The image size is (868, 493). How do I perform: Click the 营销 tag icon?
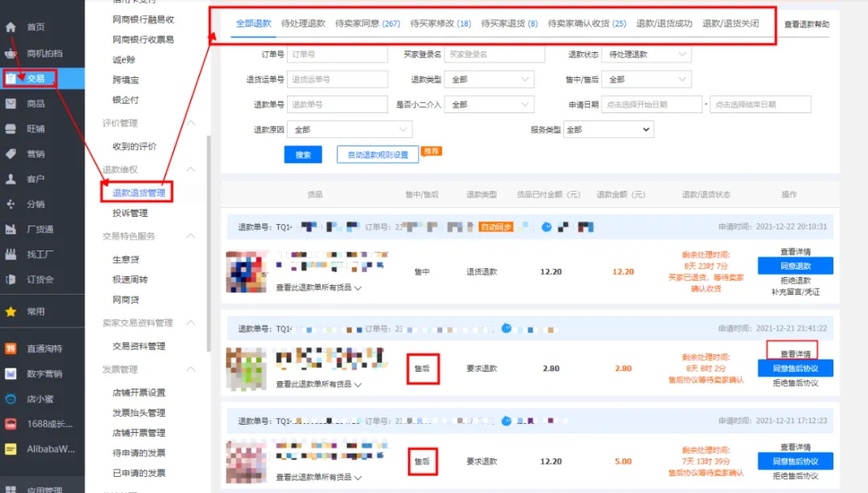coord(10,153)
